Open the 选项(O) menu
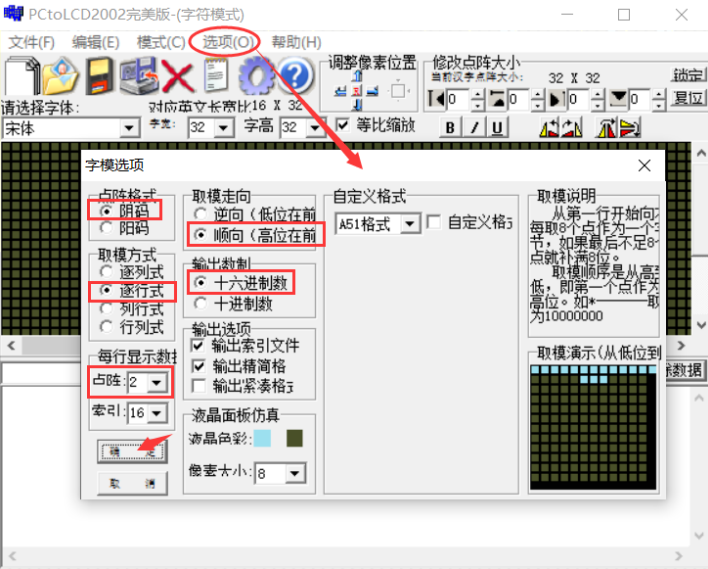 pos(228,42)
